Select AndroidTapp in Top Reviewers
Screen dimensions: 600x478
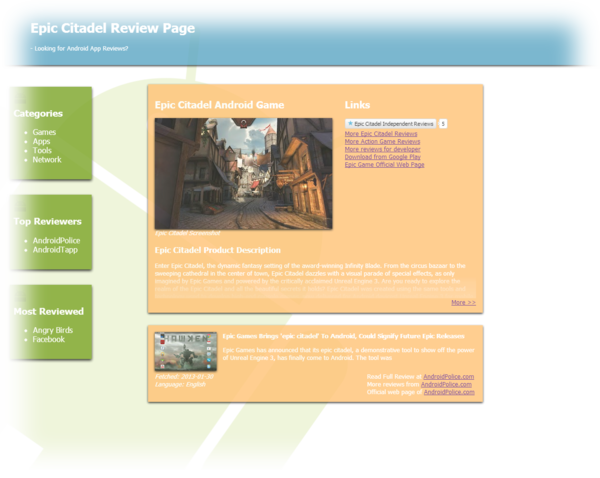[x=55, y=250]
